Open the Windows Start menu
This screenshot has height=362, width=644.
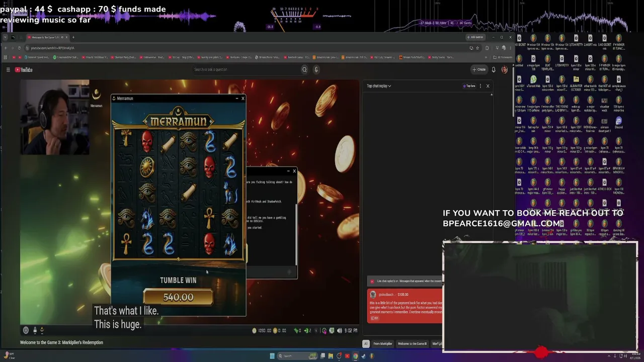(272, 356)
